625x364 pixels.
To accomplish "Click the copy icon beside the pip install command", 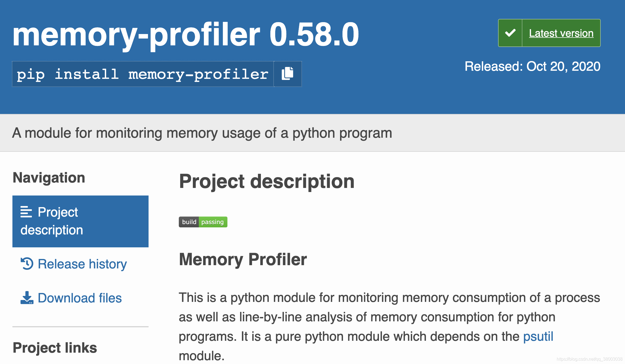I will 287,74.
